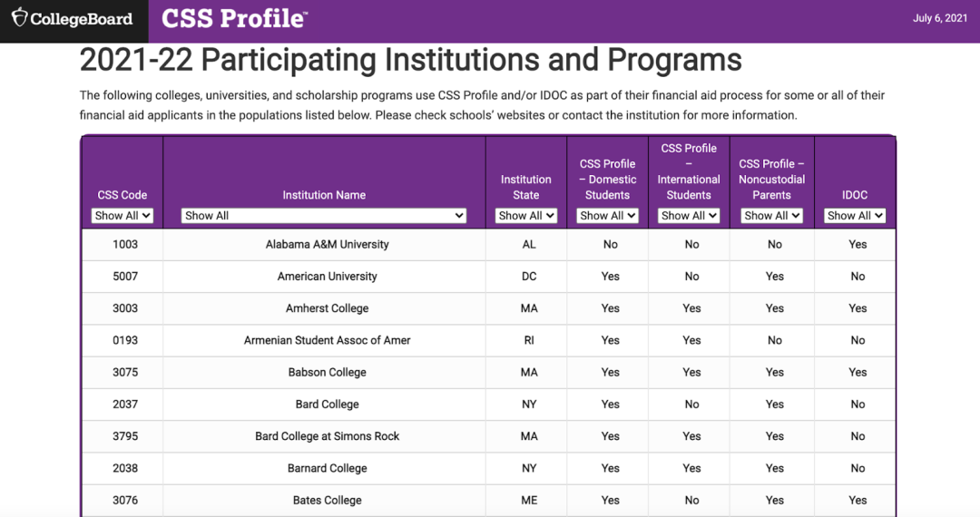
Task: Expand the IDOC filter dropdown
Action: point(855,216)
